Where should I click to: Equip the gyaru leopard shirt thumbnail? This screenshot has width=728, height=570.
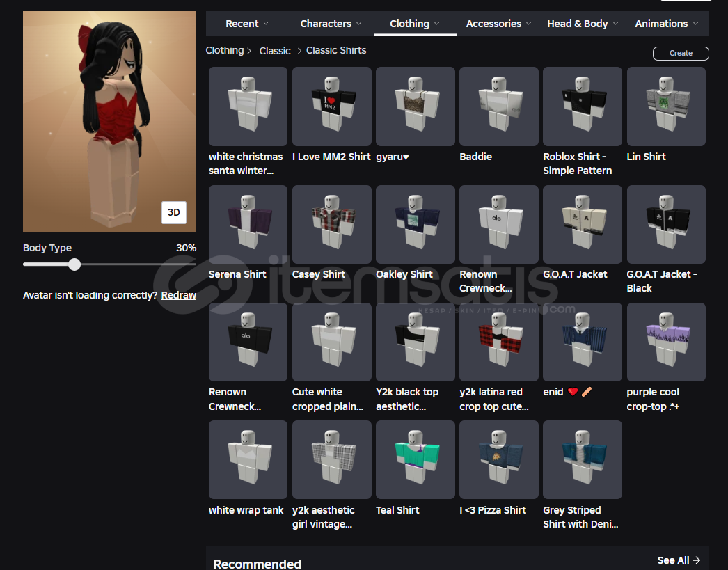click(x=415, y=106)
